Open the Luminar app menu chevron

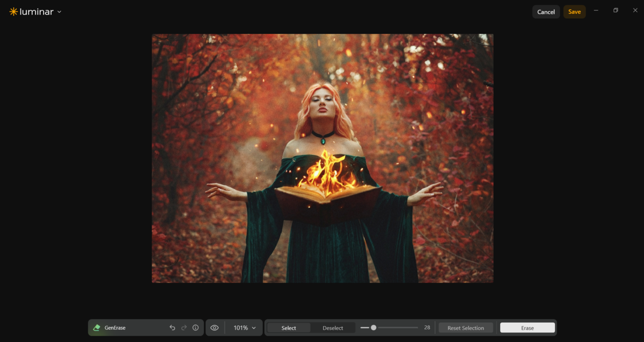point(59,12)
